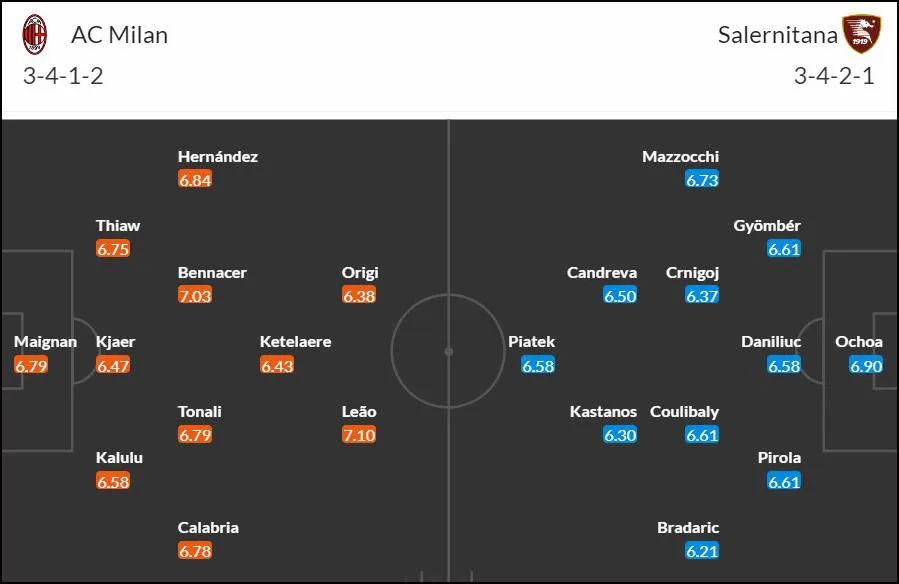Select Mazzocchi's 6.73 rating badge
The image size is (899, 584).
[702, 180]
